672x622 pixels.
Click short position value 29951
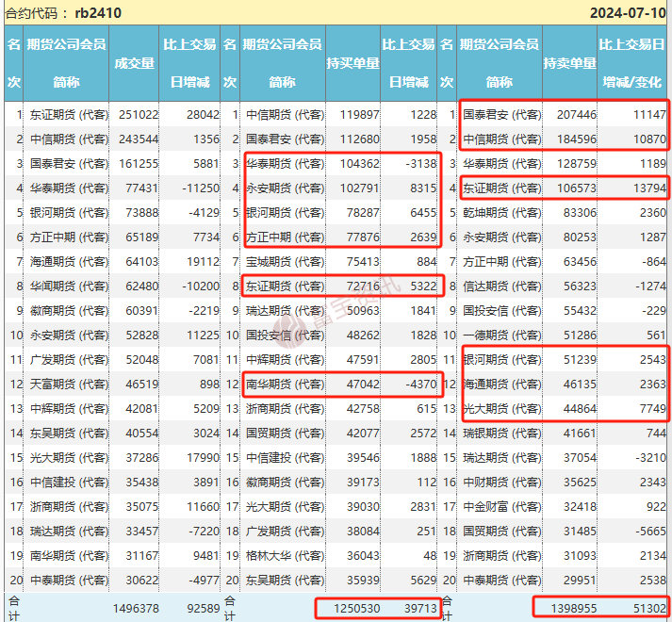tap(580, 581)
